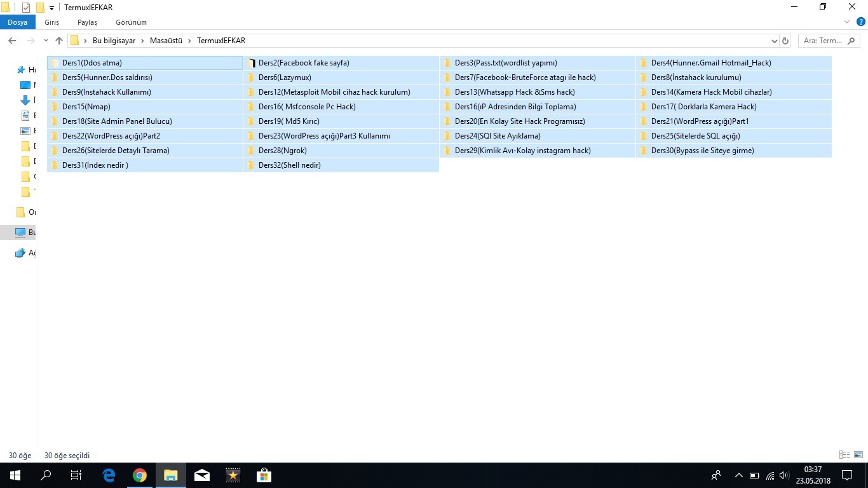The image size is (868, 488).
Task: Click the back navigation arrow
Action: click(x=12, y=41)
